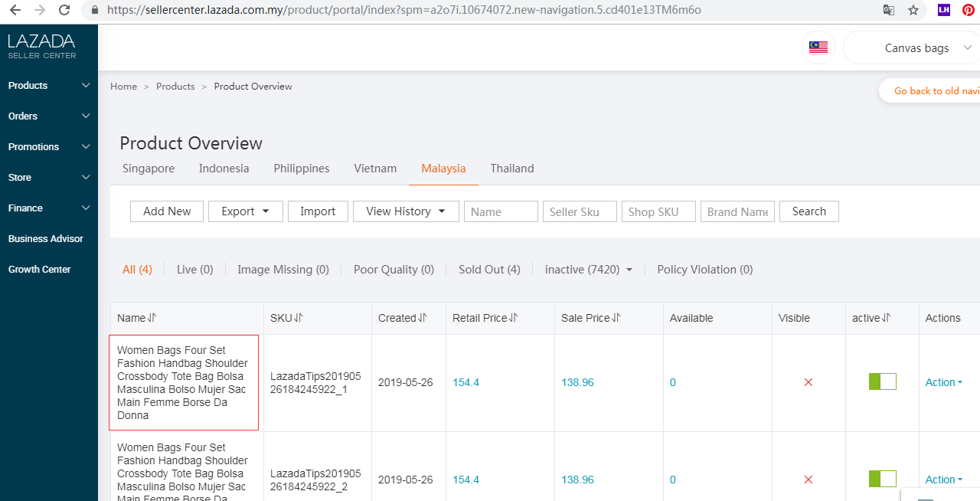Click red X visible status in first row

click(x=808, y=382)
